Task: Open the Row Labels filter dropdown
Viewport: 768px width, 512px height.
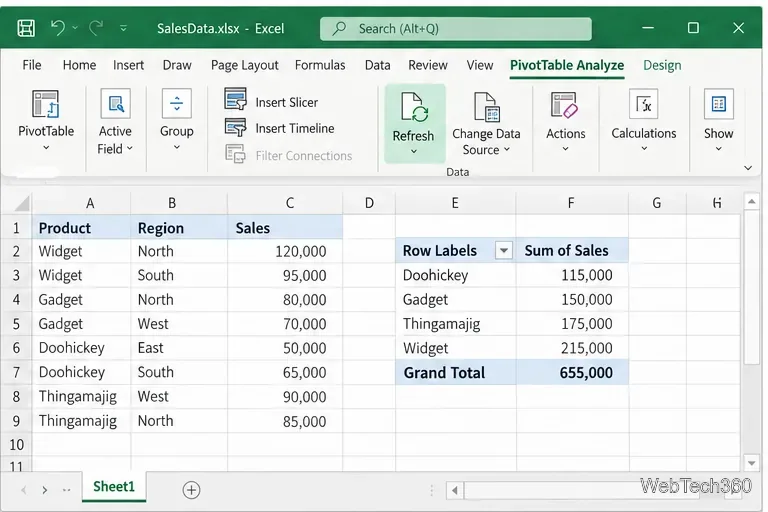Action: tap(503, 251)
